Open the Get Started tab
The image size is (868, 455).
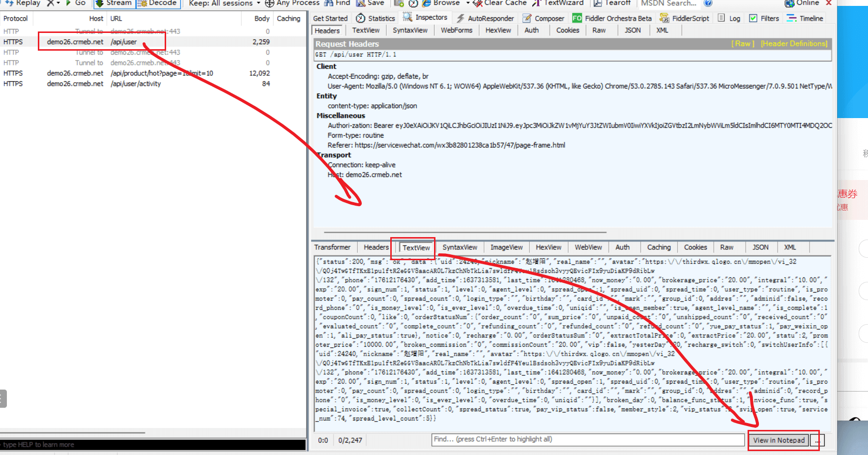(330, 18)
